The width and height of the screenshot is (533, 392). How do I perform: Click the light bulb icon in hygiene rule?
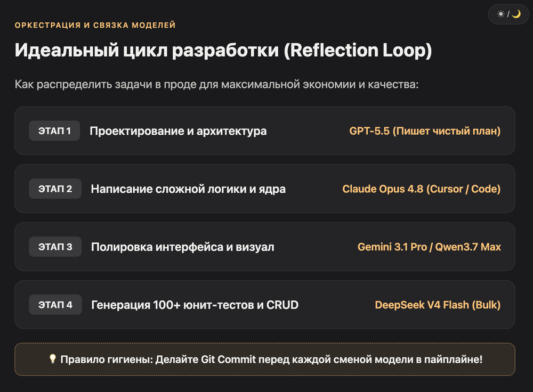(52, 358)
